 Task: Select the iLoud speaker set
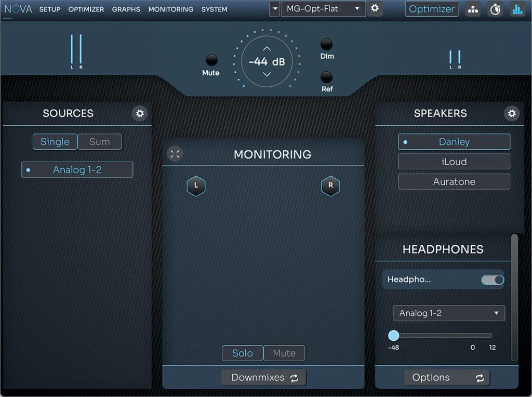pyautogui.click(x=454, y=162)
